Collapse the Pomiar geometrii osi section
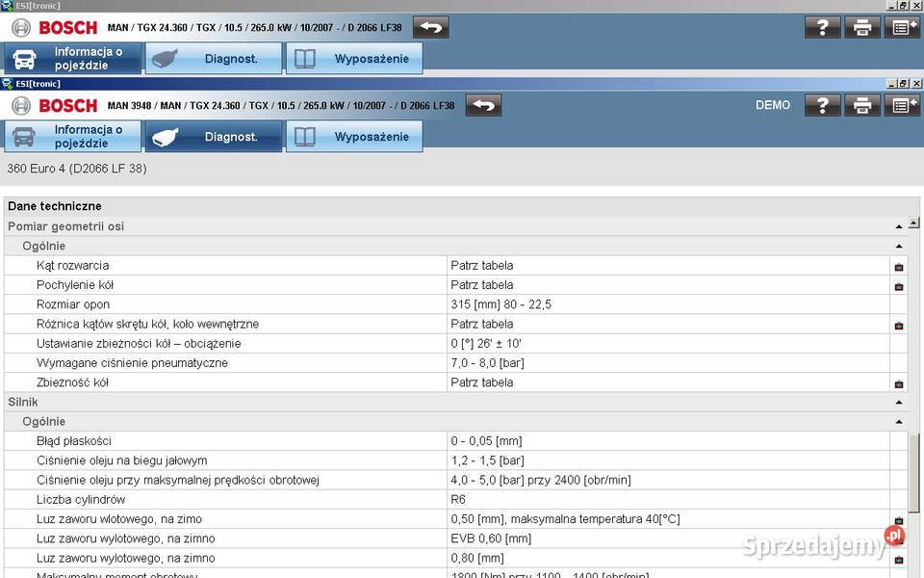Image resolution: width=924 pixels, height=578 pixels. click(899, 226)
